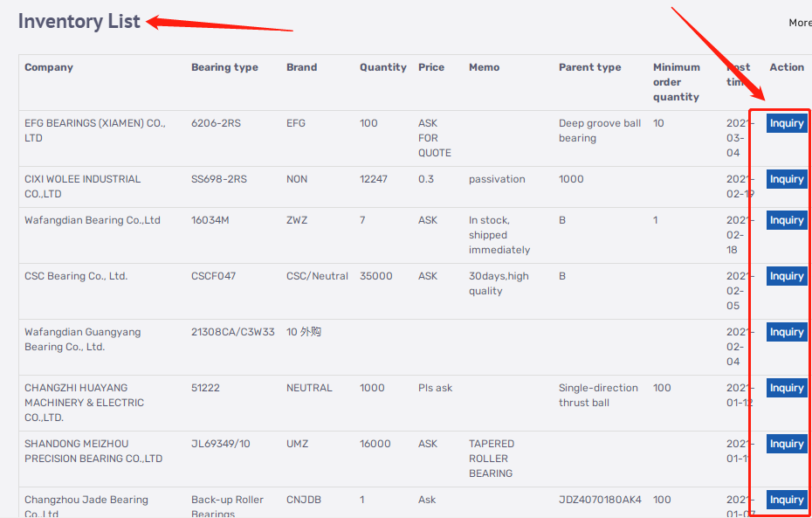Click Inquiry for SHANDONG MEIZHOU PRECISION row
Screen dimensions: 812x518
tap(786, 444)
